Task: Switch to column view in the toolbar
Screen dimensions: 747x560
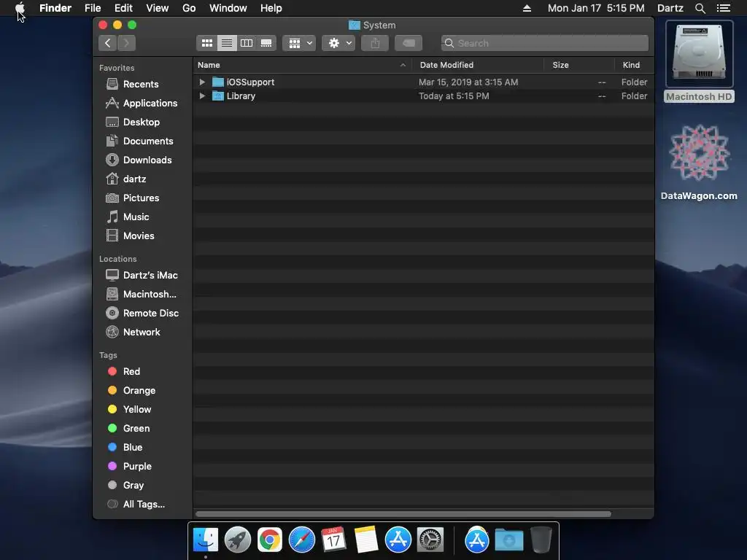Action: coord(247,43)
